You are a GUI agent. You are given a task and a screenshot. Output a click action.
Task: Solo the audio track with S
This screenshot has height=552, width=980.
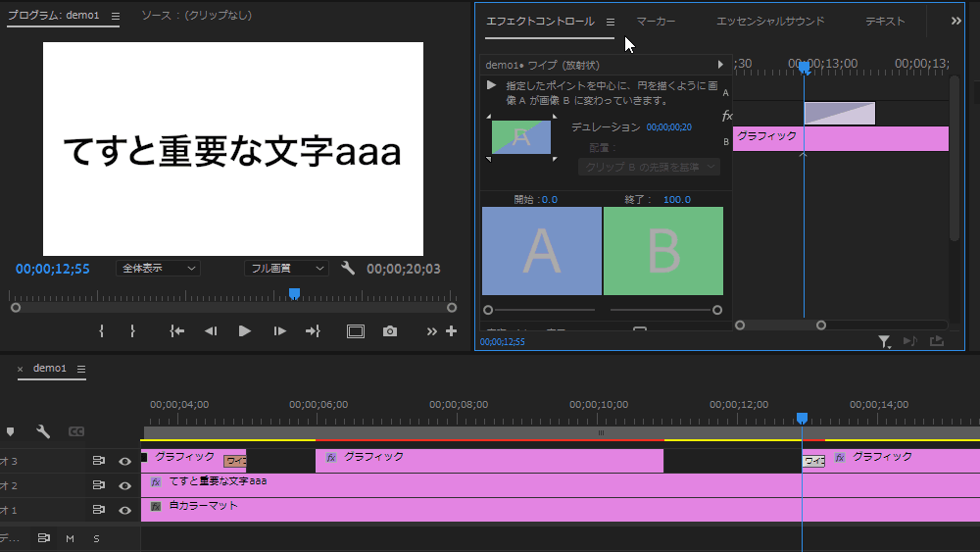tap(96, 538)
